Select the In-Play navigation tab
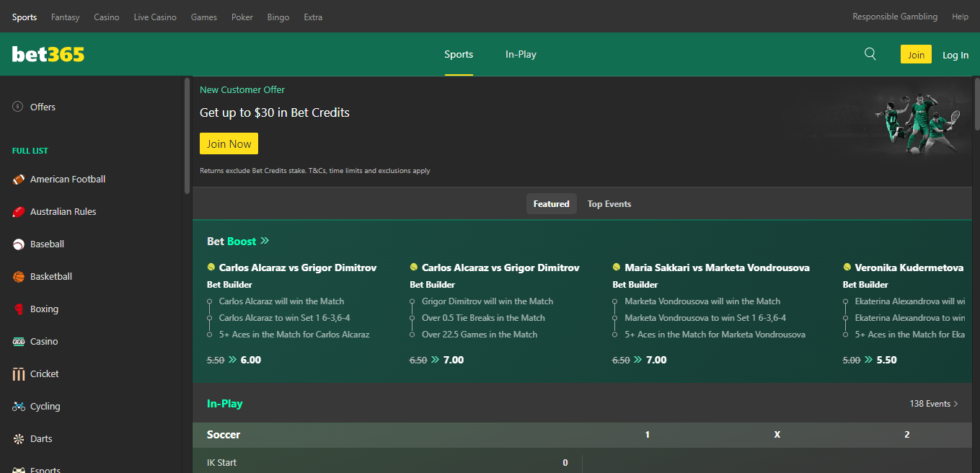 (x=521, y=54)
